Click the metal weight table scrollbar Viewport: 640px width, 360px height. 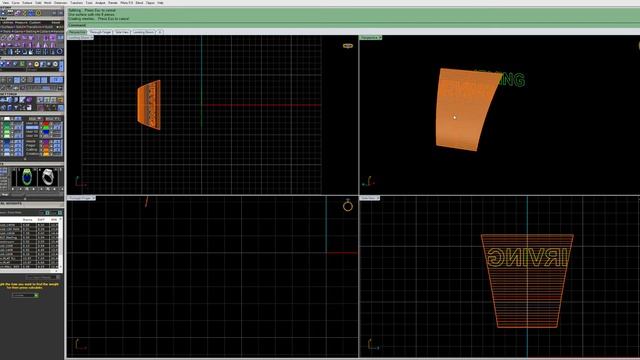tap(61, 243)
